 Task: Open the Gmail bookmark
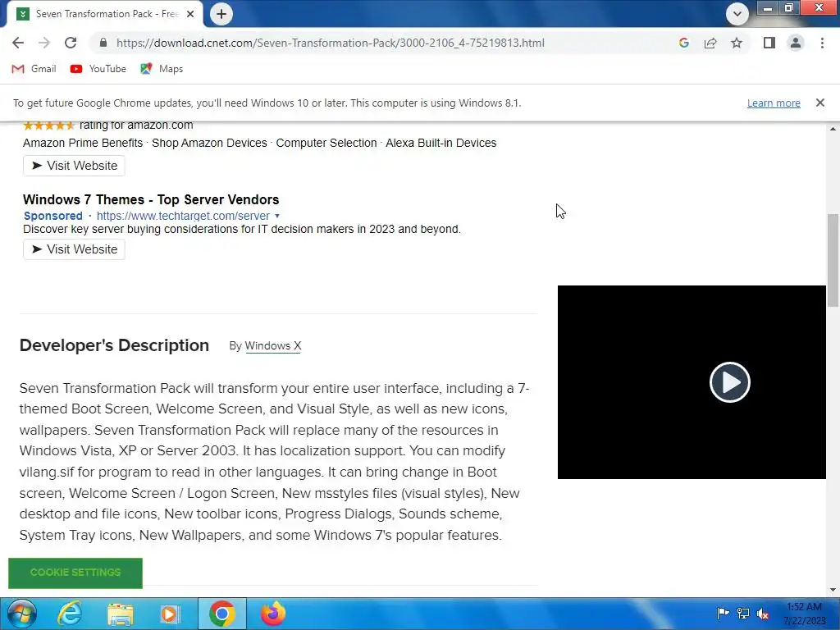pos(34,69)
